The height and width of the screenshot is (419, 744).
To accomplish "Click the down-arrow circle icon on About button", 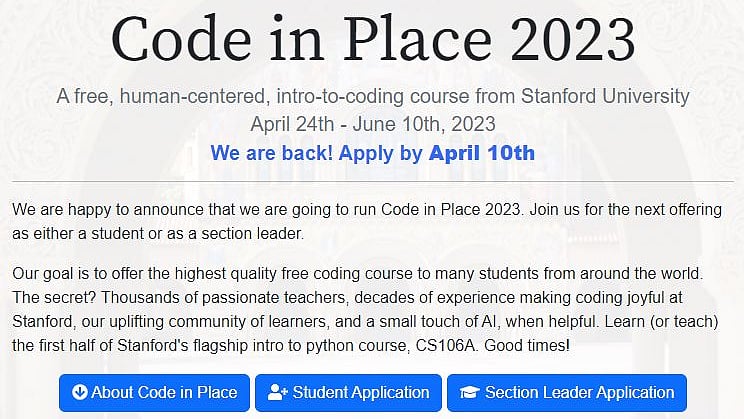I will point(79,392).
